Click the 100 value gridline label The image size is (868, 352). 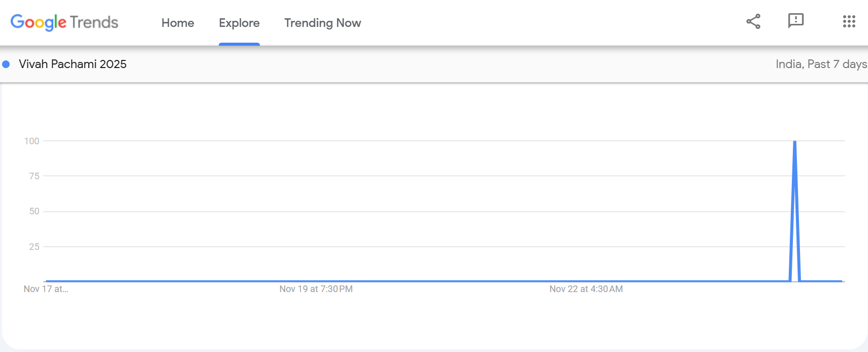pyautogui.click(x=32, y=141)
